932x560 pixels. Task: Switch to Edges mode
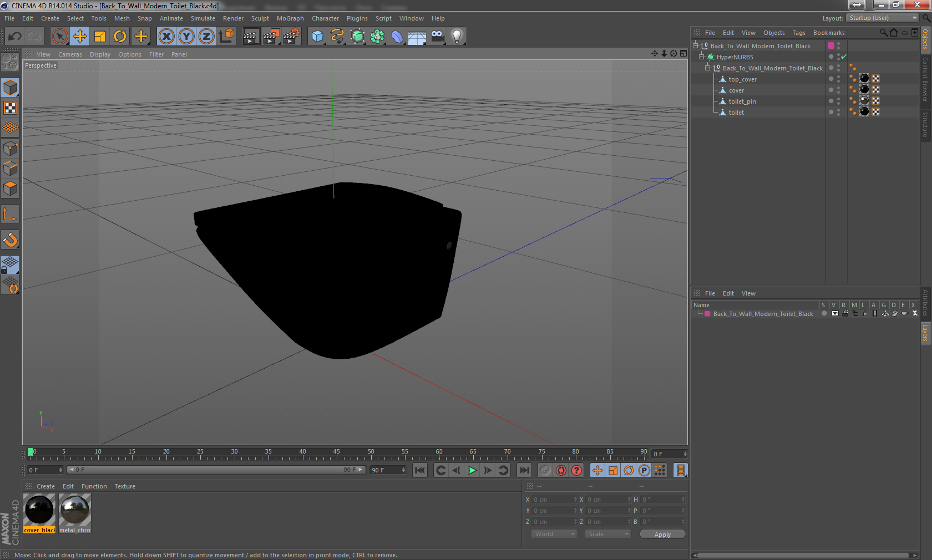pos(10,168)
